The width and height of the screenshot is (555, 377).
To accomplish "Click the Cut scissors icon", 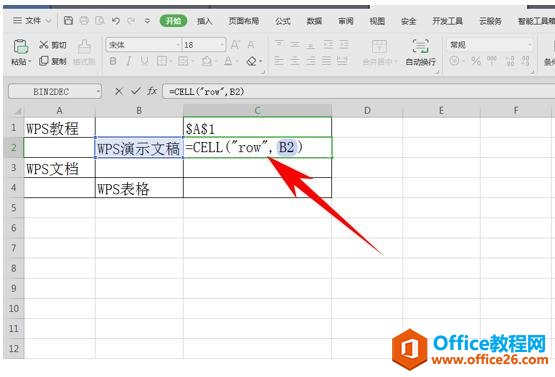I will coord(44,45).
